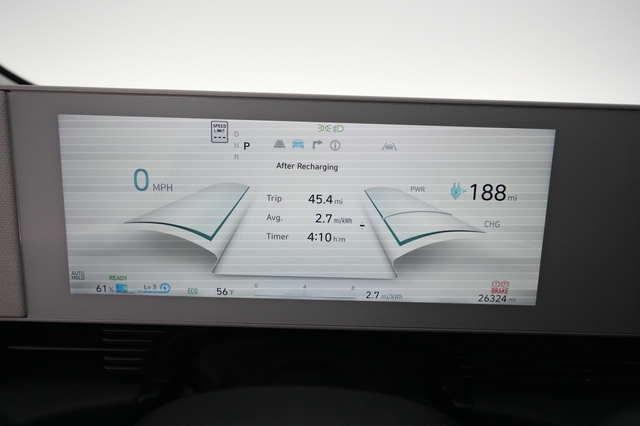Viewport: 640px width, 426px height.
Task: Tap the D gear letter
Action: click(236, 134)
